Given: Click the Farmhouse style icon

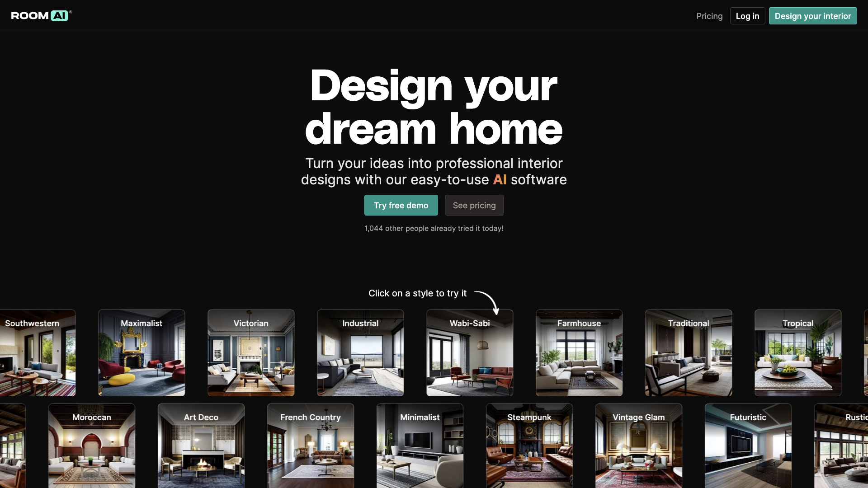Looking at the screenshot, I should pos(579,353).
